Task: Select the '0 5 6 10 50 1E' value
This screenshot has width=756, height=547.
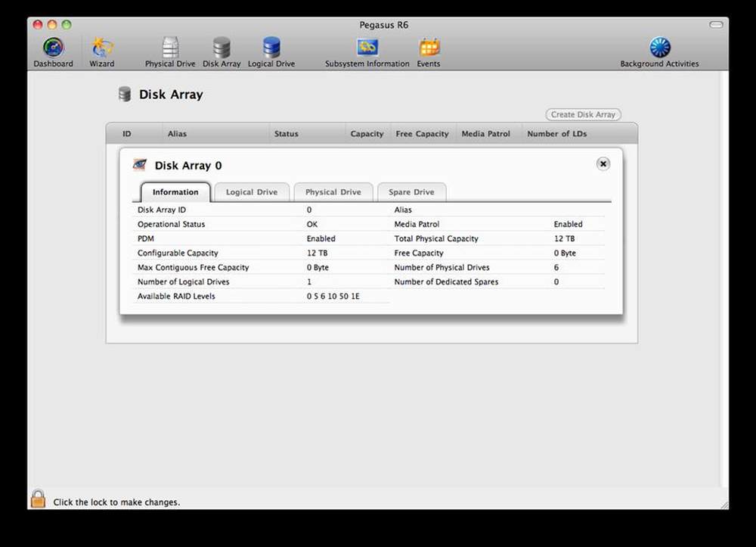Action: pyautogui.click(x=333, y=296)
